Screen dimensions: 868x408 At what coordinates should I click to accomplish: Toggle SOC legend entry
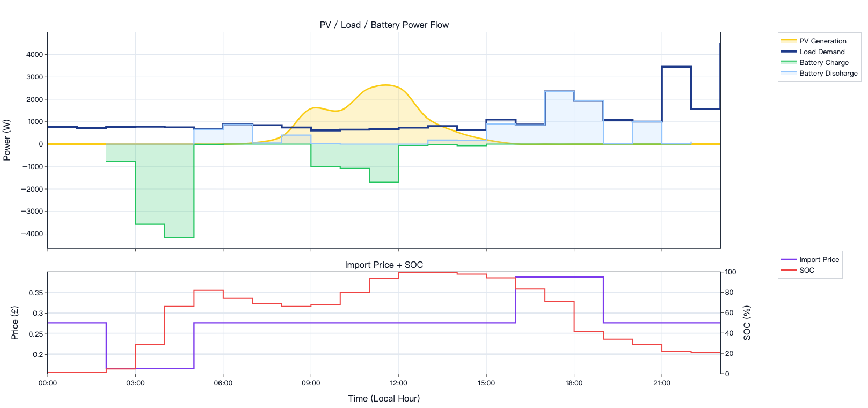(x=810, y=270)
